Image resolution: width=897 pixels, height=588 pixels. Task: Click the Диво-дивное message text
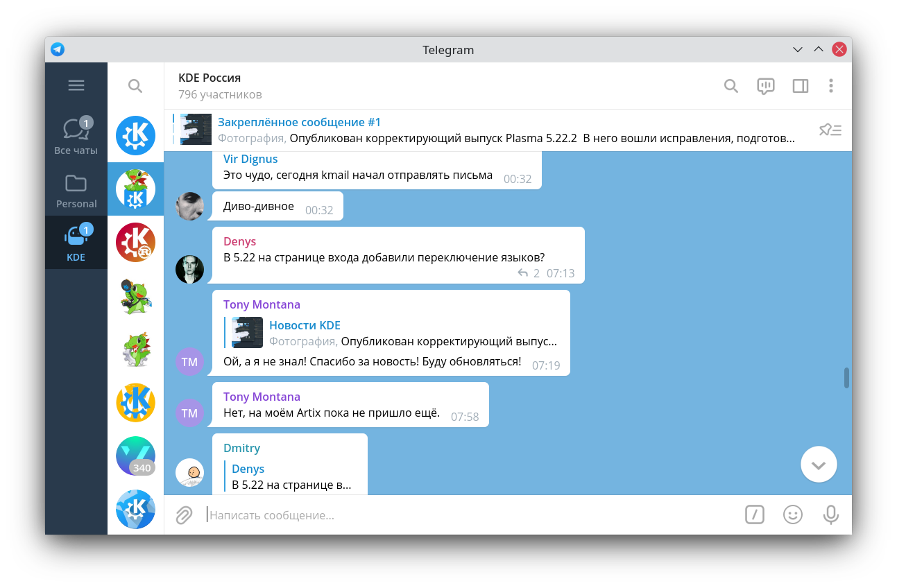(259, 206)
